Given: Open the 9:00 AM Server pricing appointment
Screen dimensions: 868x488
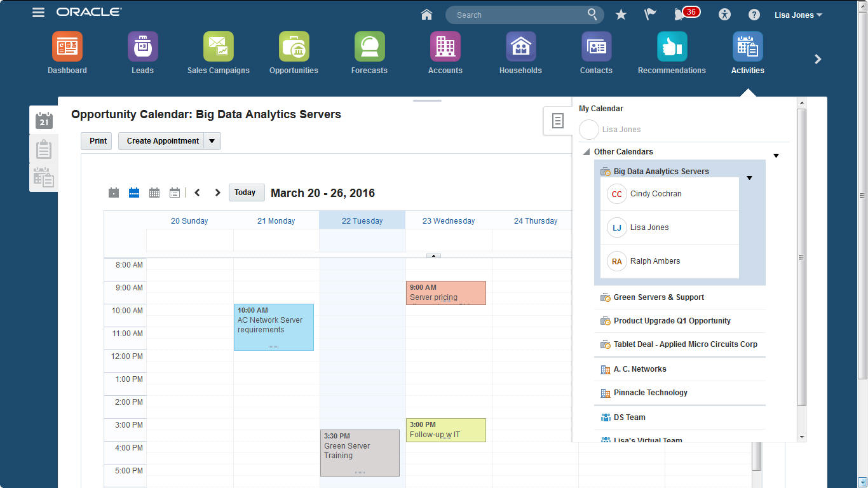Looking at the screenshot, I should click(446, 293).
